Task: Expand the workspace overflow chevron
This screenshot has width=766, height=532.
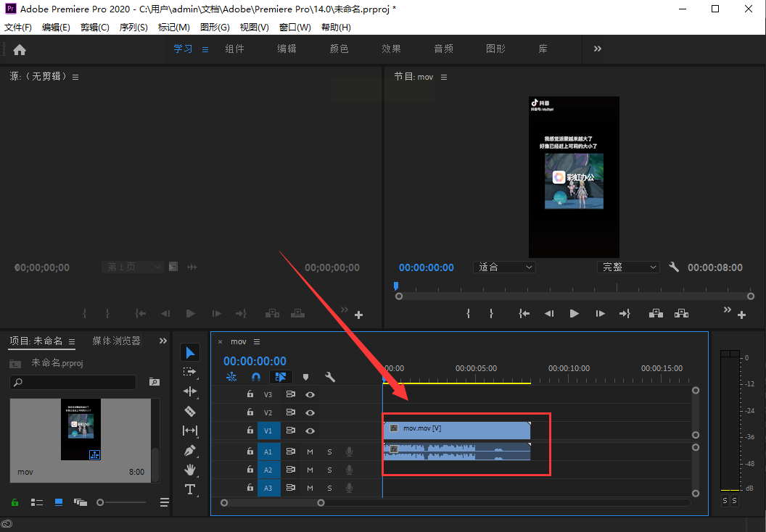Action: [x=598, y=49]
